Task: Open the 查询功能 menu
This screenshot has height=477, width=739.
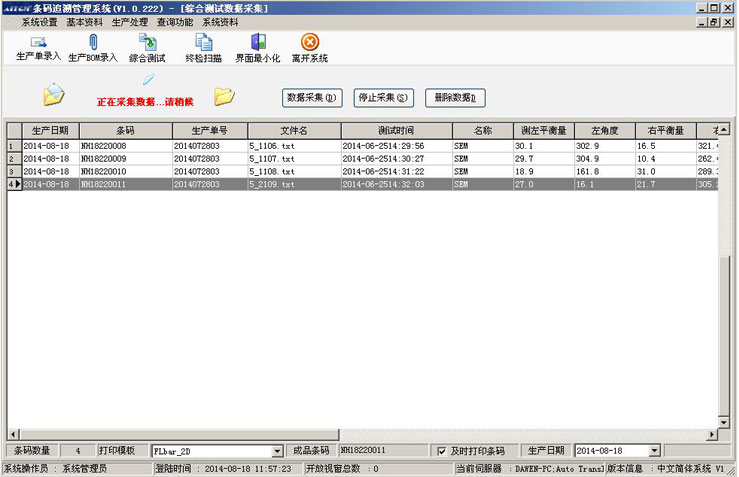Action: click(175, 21)
